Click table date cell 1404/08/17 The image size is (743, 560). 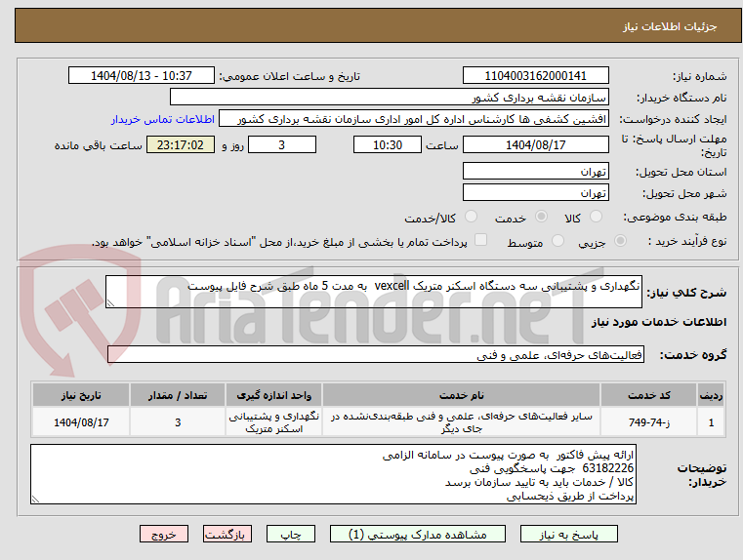(x=81, y=422)
